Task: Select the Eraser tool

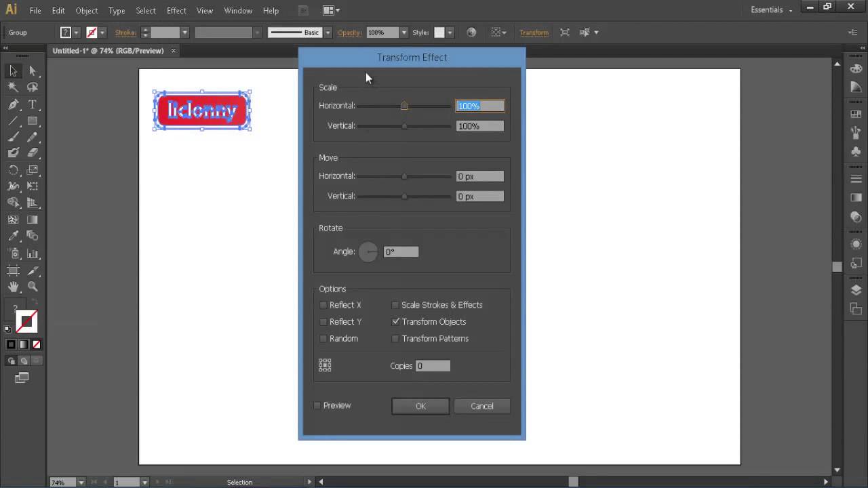Action: pyautogui.click(x=32, y=153)
